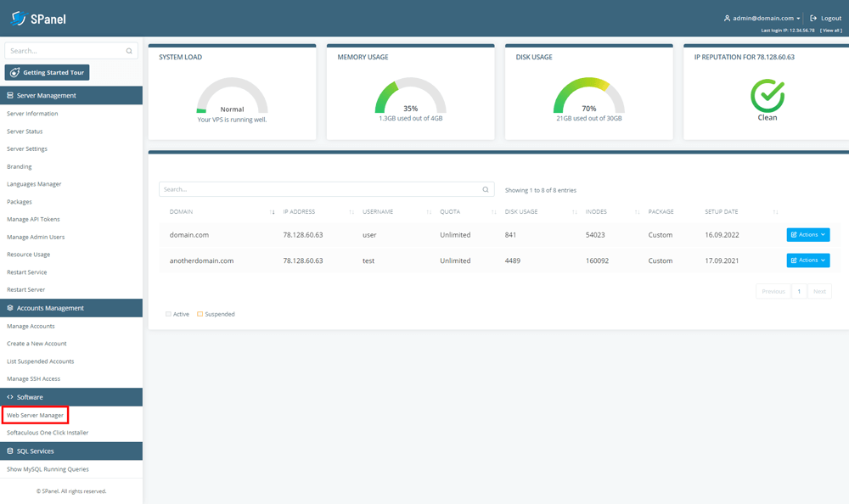This screenshot has height=504, width=849.
Task: Click setup date 16.09.2022
Action: pyautogui.click(x=722, y=235)
